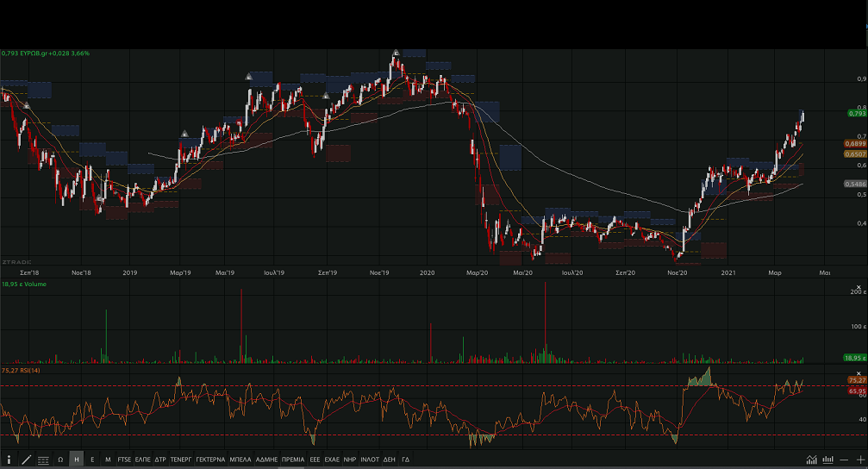Screen dimensions: 868x469
Task: Click the Volume indicator label
Action: pyautogui.click(x=34, y=284)
